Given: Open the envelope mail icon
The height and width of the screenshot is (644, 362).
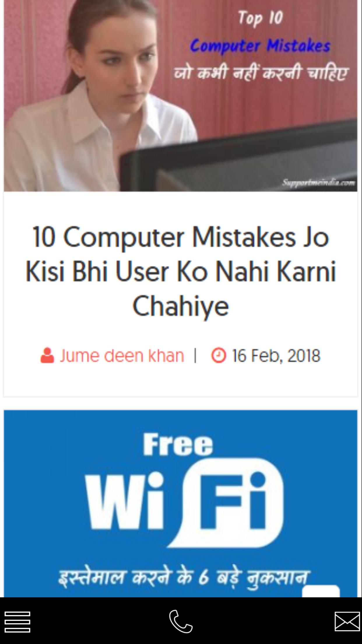Looking at the screenshot, I should click(x=347, y=622).
